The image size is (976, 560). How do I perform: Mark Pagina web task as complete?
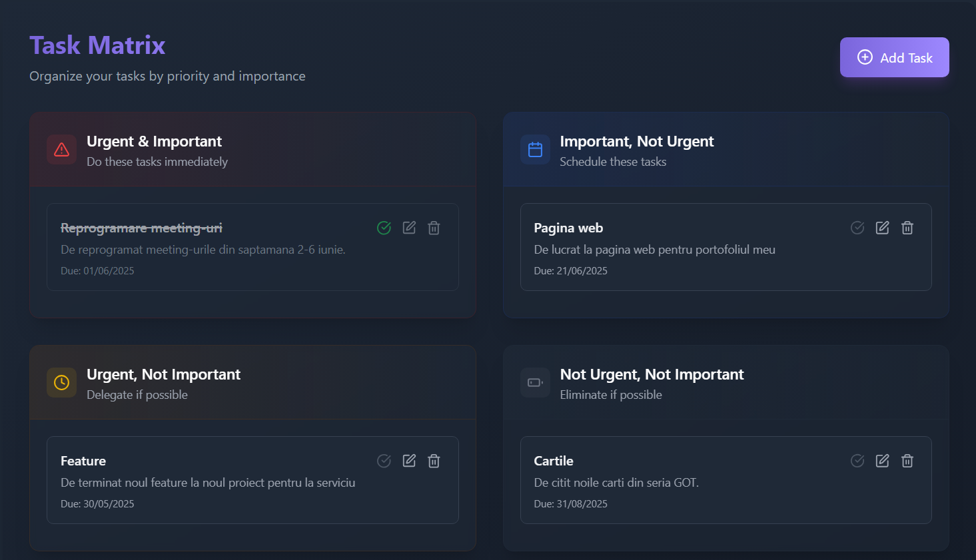[x=857, y=228]
